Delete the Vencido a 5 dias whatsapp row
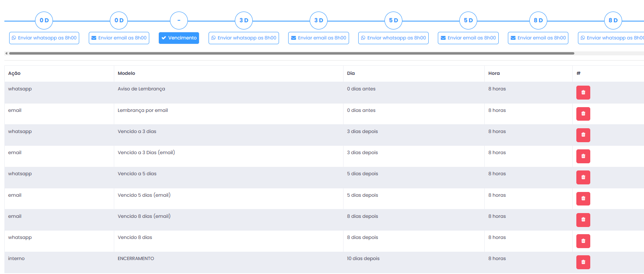The height and width of the screenshot is (274, 644). pos(583,177)
